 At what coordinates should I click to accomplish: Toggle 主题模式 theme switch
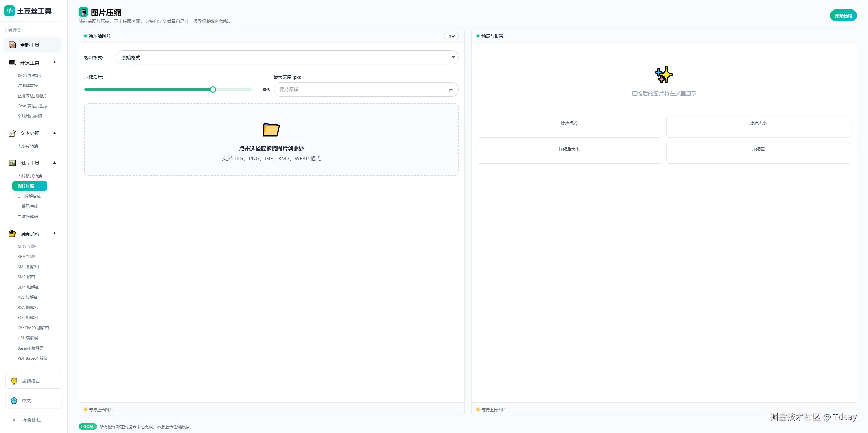(x=34, y=381)
